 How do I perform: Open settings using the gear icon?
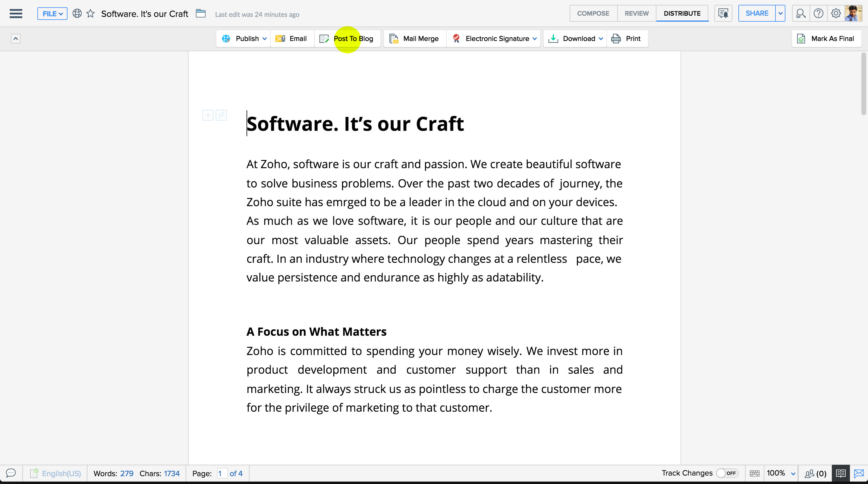pyautogui.click(x=836, y=13)
